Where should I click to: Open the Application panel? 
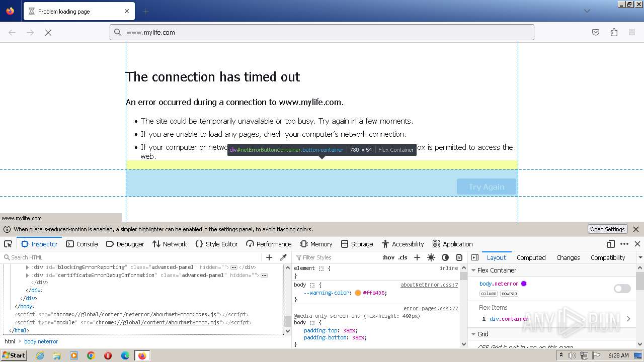[x=452, y=244]
